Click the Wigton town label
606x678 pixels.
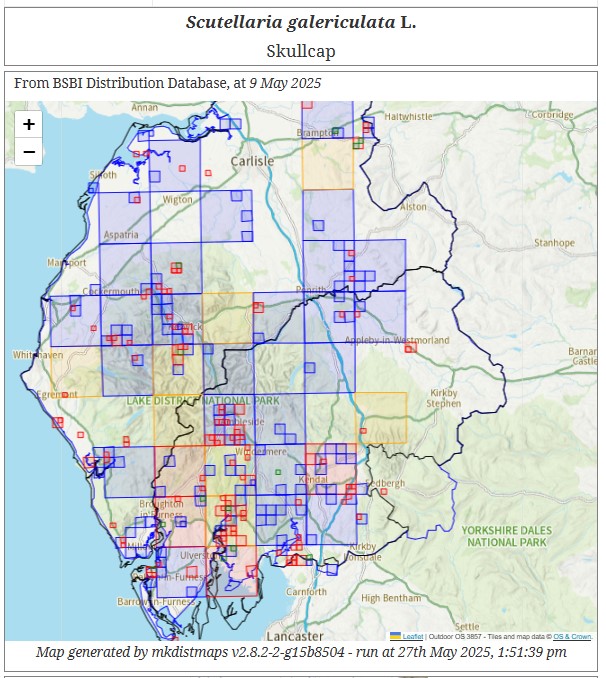point(178,200)
